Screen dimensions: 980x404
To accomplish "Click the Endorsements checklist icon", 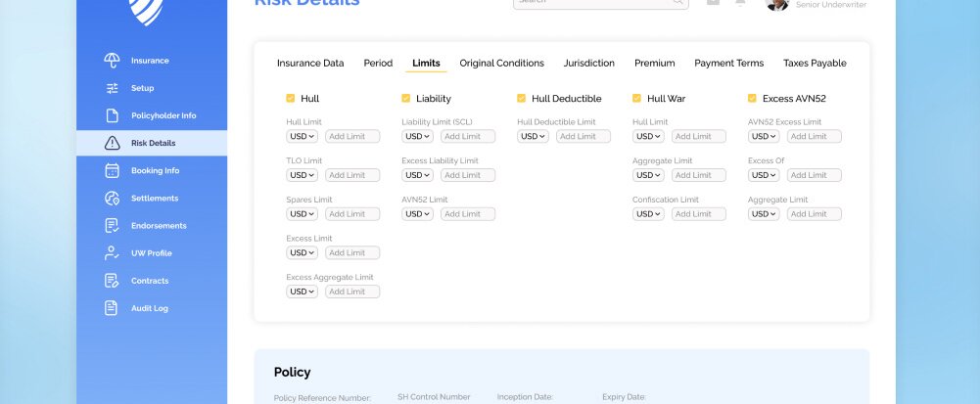I will (112, 226).
